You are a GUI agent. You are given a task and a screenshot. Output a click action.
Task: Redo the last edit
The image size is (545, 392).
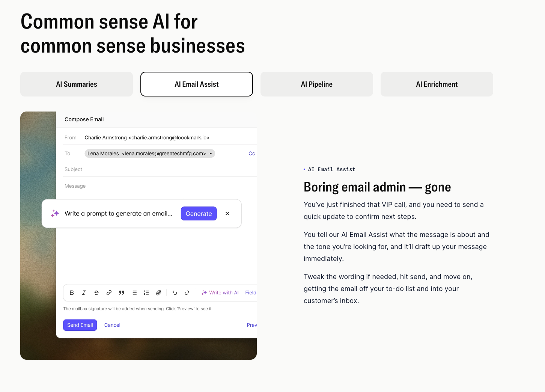click(x=187, y=292)
